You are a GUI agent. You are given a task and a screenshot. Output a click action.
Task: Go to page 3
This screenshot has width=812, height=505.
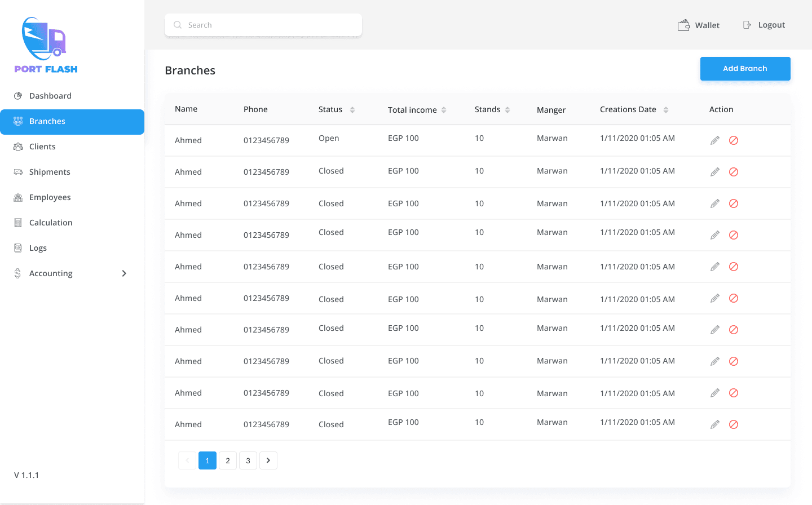pyautogui.click(x=248, y=460)
